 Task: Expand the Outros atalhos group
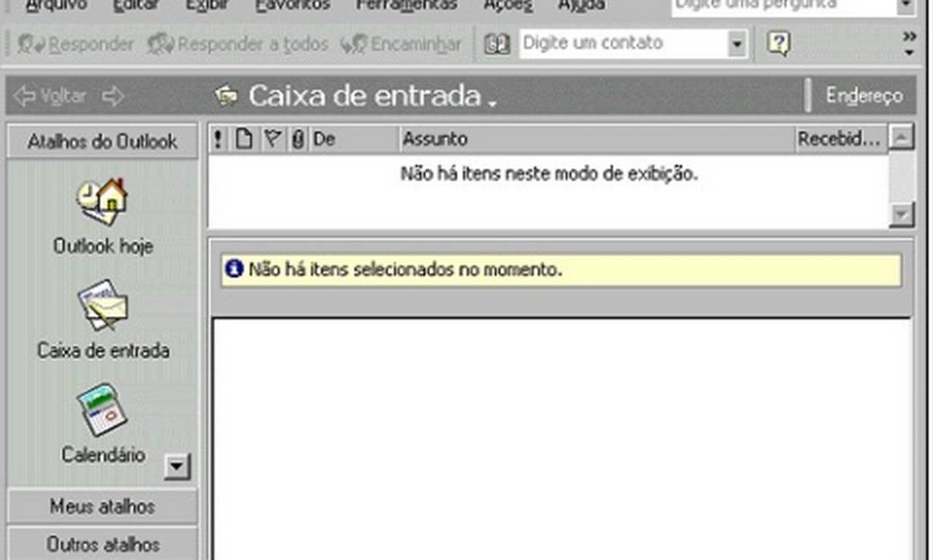[101, 545]
